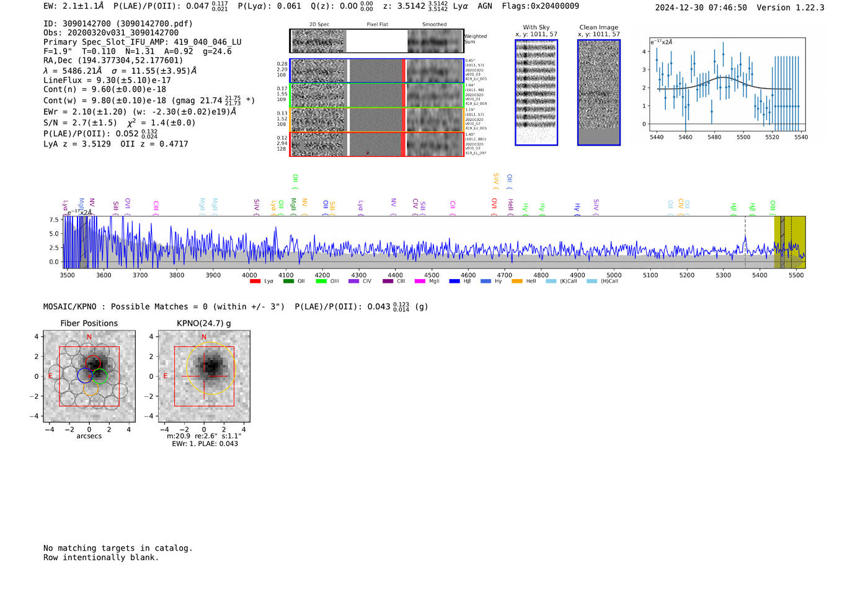The width and height of the screenshot is (868, 591).
Task: Click the green-bordered 2D spectrum fiber row
Action: point(376,96)
